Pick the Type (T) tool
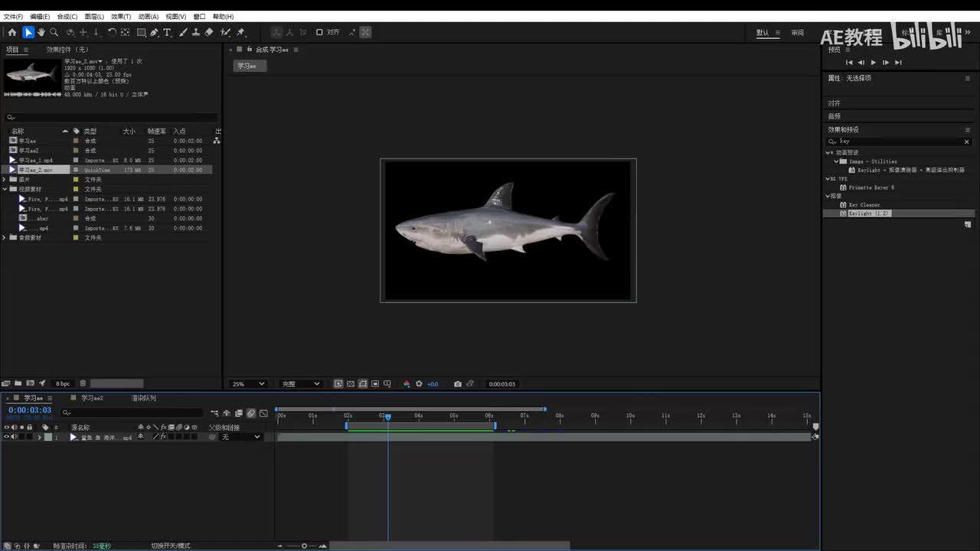980x551 pixels. pyautogui.click(x=167, y=32)
